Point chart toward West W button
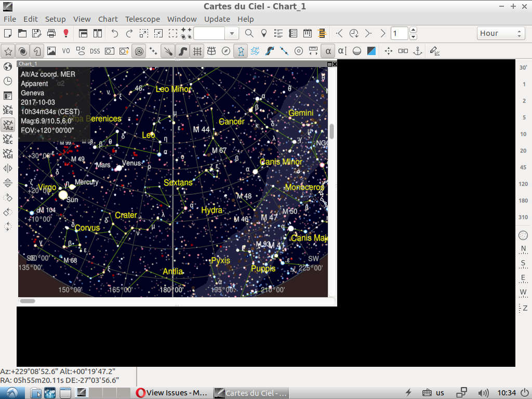Screen dimensions: 532x399 click(523, 293)
